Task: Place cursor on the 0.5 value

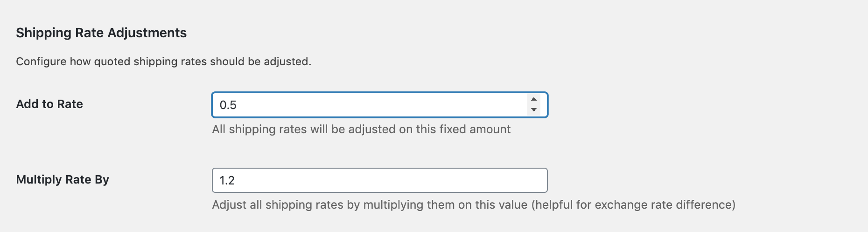Action: pos(228,105)
